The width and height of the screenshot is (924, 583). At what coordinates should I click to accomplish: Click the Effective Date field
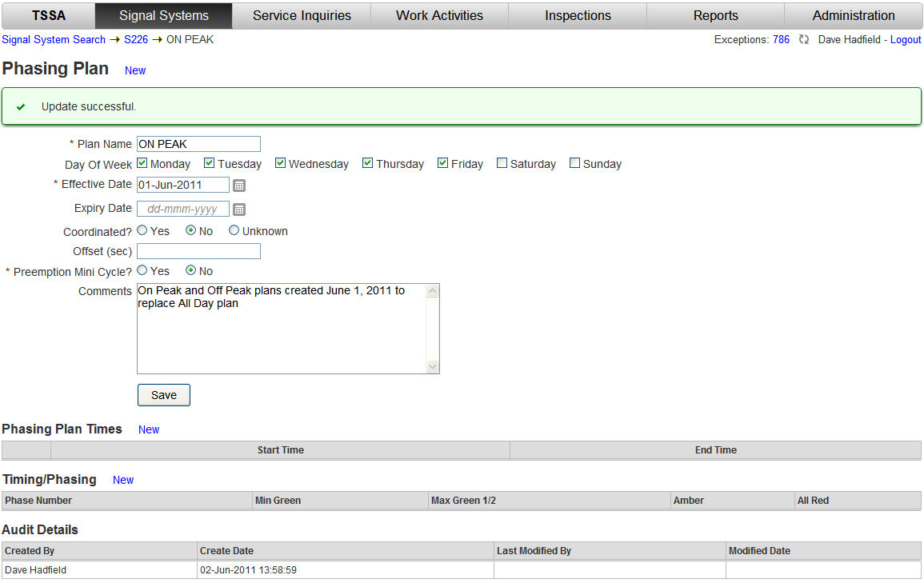(183, 185)
